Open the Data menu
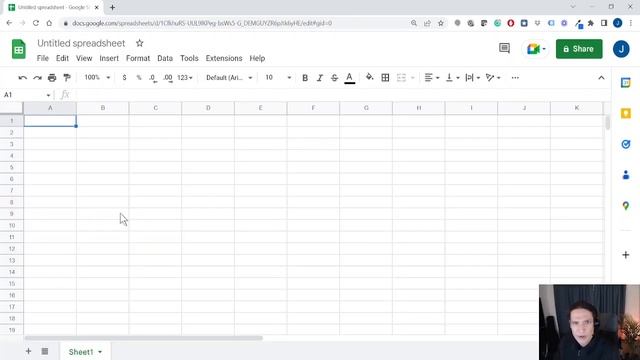Viewport: 640px width, 360px height. tap(165, 58)
